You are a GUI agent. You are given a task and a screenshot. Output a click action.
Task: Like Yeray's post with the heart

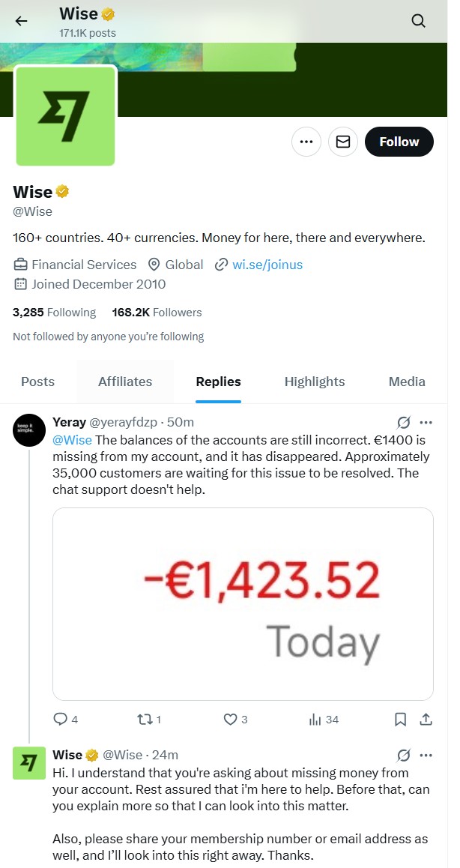(x=235, y=719)
